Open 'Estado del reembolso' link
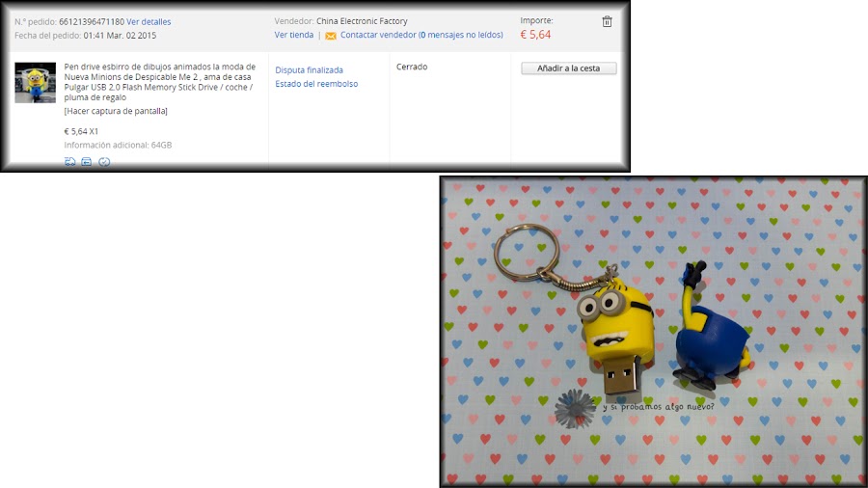868x488 pixels. point(316,84)
